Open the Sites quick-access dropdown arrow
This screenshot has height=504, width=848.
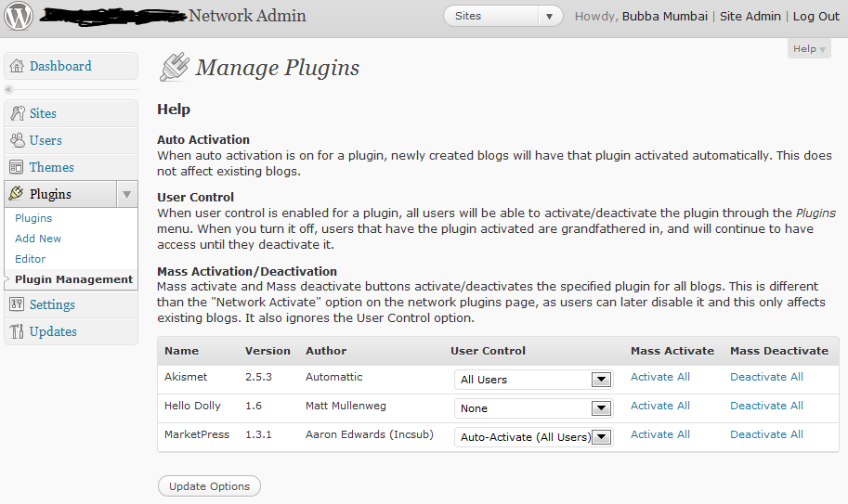[x=550, y=16]
